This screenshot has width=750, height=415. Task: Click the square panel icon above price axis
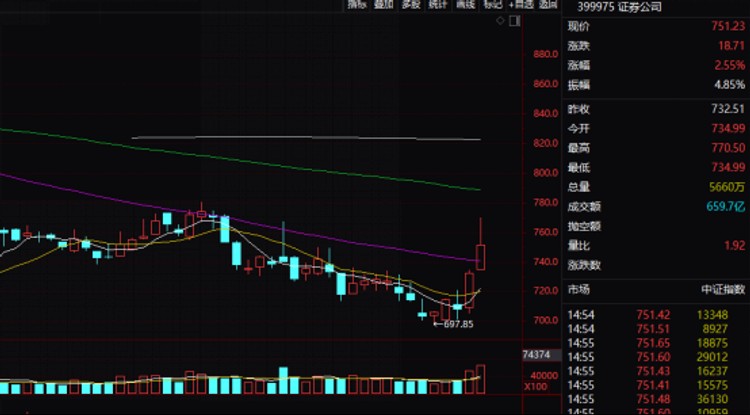(x=515, y=21)
